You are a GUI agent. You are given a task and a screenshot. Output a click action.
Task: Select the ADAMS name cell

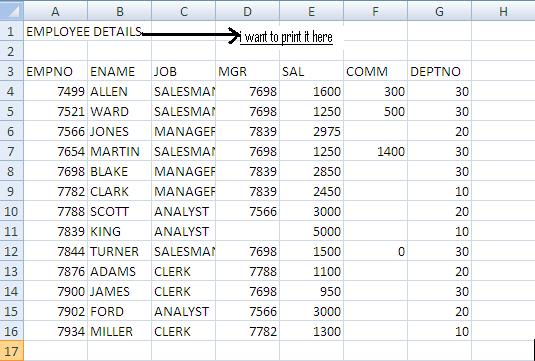(x=119, y=271)
